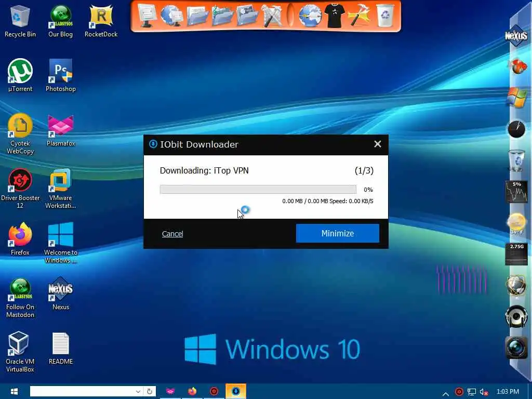Click the "0.00 MB / 0.00 MB Speed: 0.00 KB/S" text
Screen dimensions: 532x399
point(328,201)
